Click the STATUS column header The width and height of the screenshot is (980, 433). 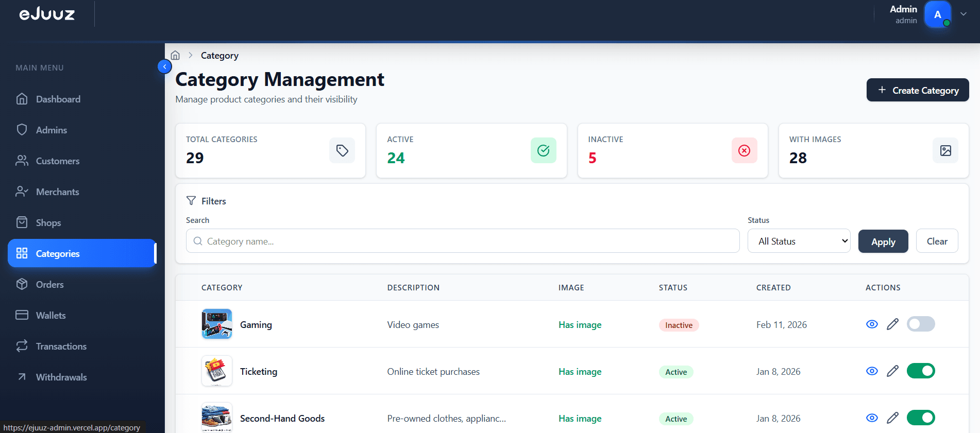click(673, 288)
